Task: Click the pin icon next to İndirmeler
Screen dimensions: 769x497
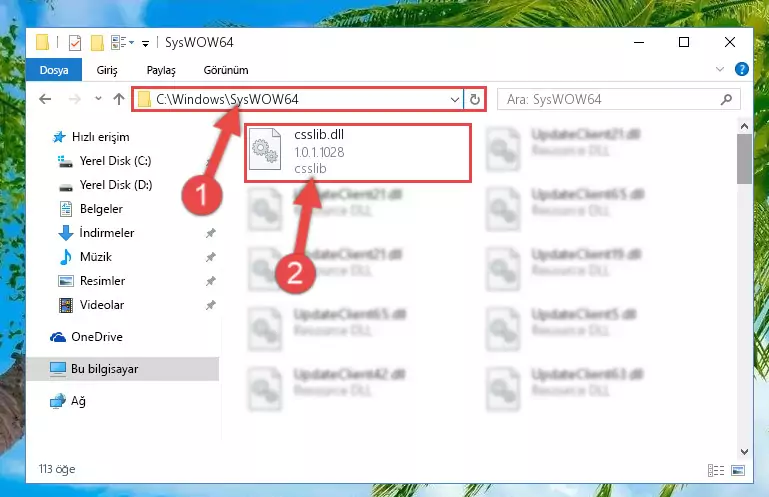Action: point(210,233)
